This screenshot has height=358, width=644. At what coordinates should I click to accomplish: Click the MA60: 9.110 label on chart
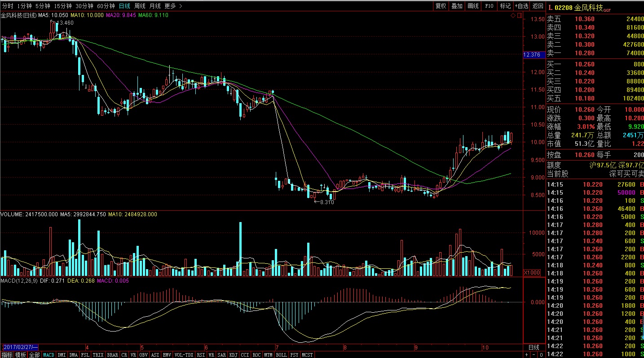pyautogui.click(x=154, y=15)
